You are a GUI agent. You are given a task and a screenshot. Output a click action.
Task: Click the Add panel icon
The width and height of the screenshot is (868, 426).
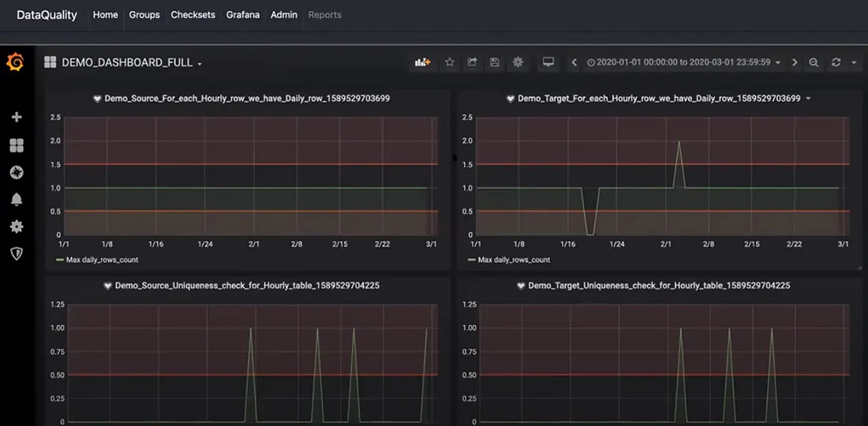tap(423, 62)
